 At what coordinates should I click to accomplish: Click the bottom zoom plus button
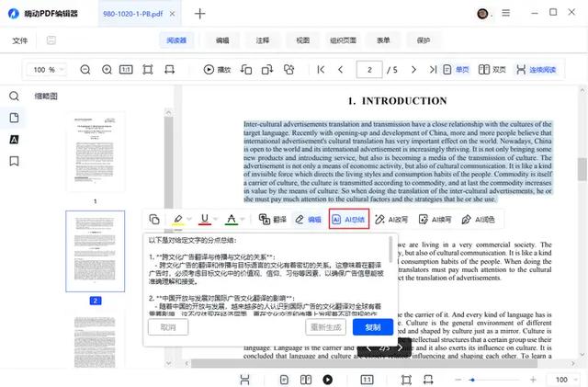(x=533, y=380)
